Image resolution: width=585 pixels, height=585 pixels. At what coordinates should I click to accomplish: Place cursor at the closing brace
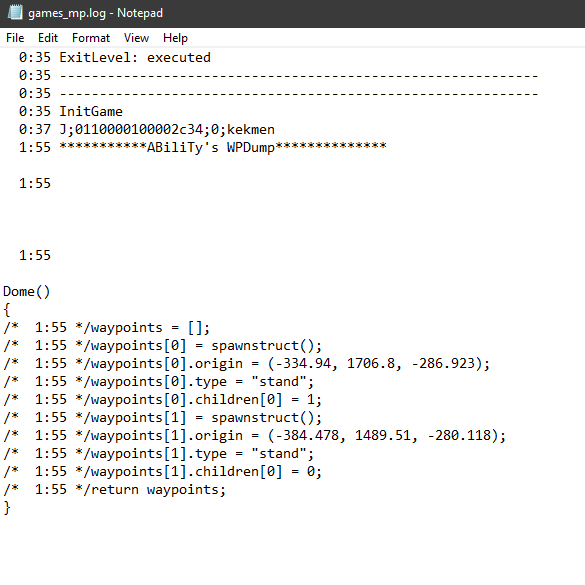point(7,507)
